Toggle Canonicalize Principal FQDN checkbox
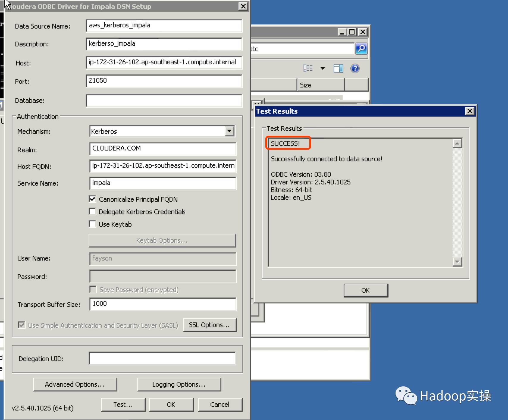Viewport: 508px width, 420px height. [x=92, y=199]
